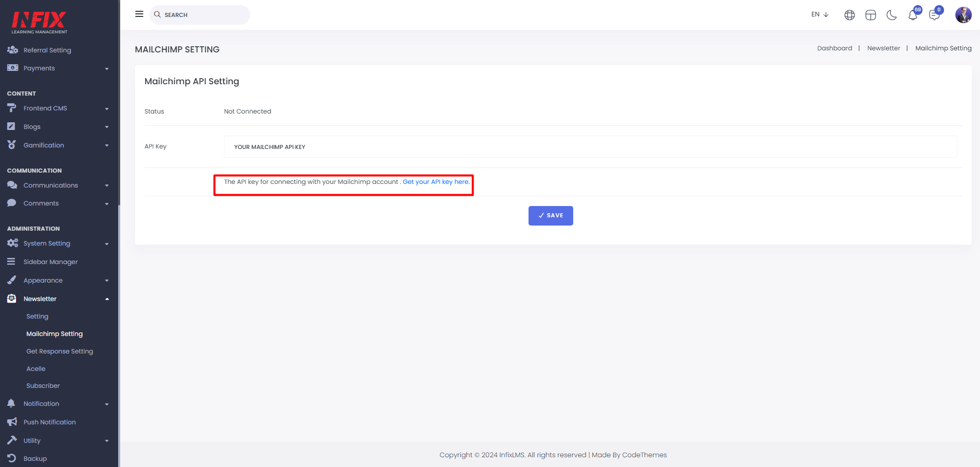The height and width of the screenshot is (467, 980).
Task: Click the Communications chat bubbles icon
Action: (12, 185)
